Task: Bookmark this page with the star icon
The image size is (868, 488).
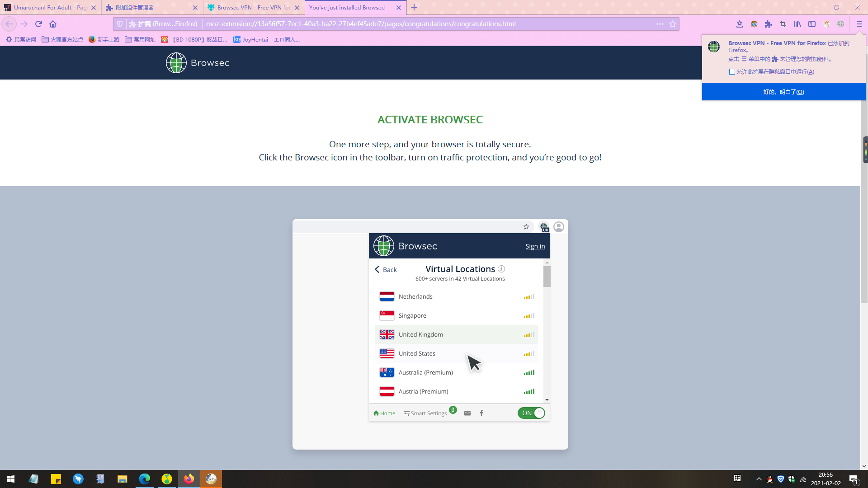Action: click(673, 24)
